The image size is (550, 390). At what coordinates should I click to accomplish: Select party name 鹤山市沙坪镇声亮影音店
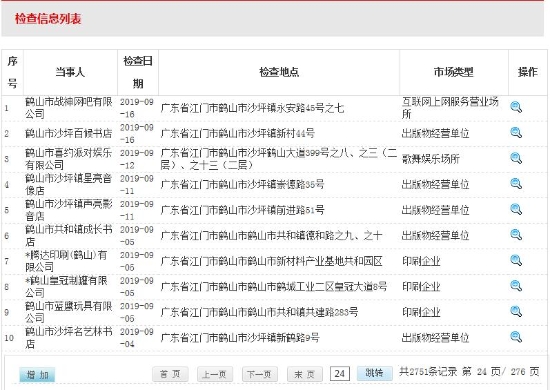click(68, 210)
